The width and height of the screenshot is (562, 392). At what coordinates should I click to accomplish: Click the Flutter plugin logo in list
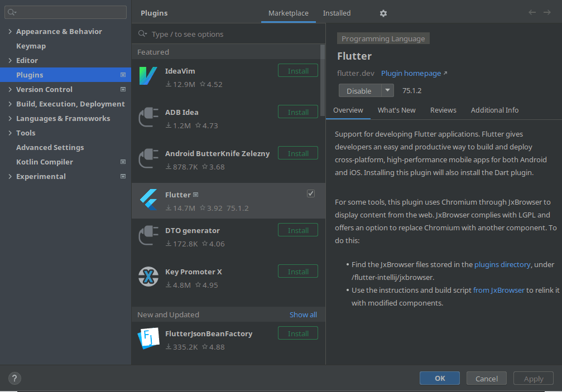coord(148,200)
